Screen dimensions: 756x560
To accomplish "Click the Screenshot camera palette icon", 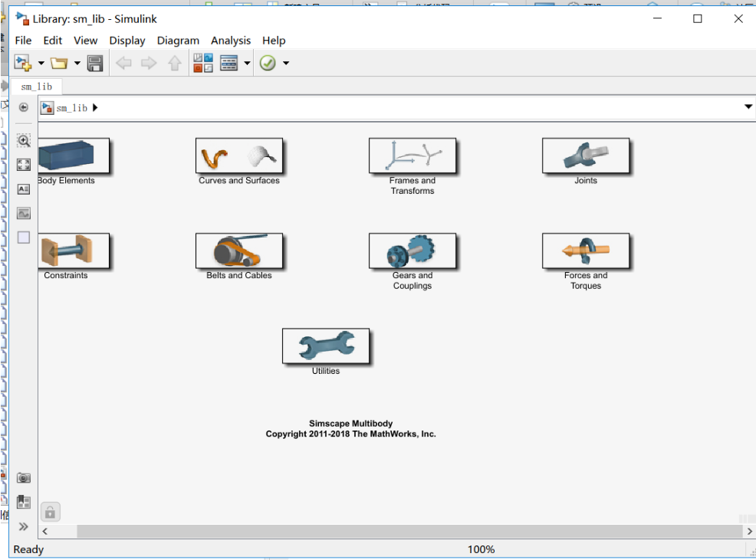I will (x=24, y=477).
